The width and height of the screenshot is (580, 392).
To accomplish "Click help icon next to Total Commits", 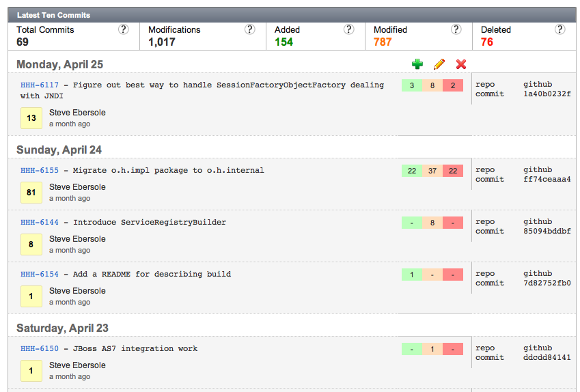I will [123, 29].
